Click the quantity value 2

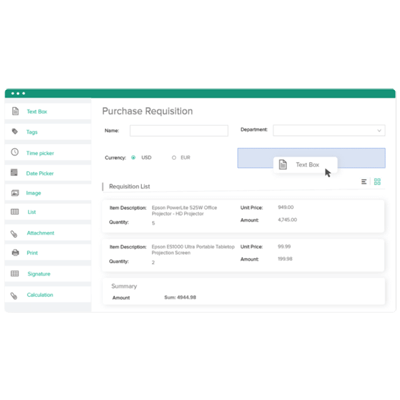coord(153,262)
